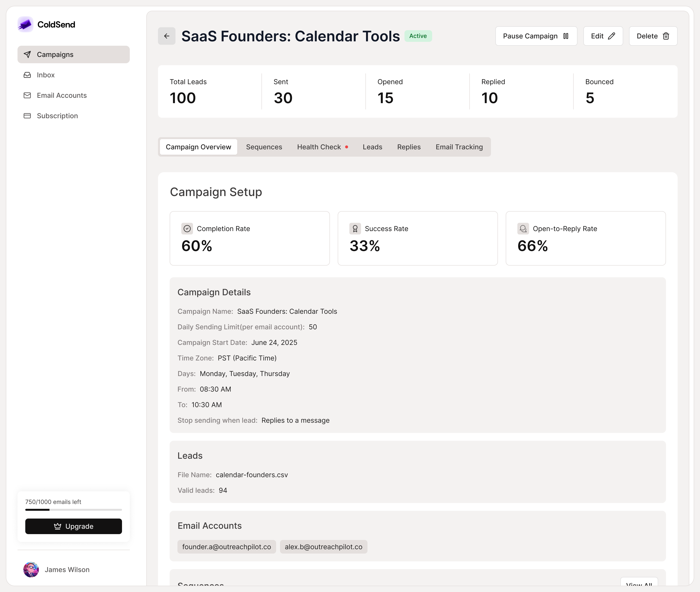700x592 pixels.
Task: Click the Edit button
Action: 603,36
